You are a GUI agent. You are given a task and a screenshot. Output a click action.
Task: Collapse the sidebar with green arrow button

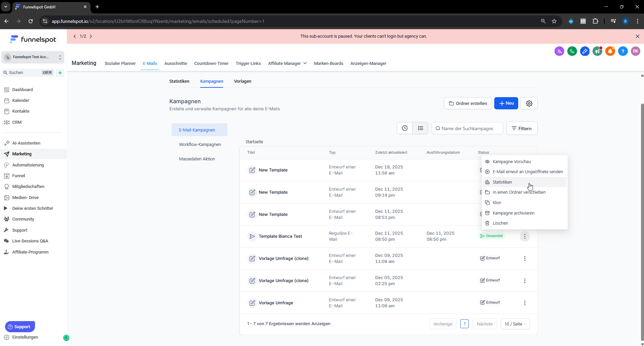pyautogui.click(x=66, y=338)
